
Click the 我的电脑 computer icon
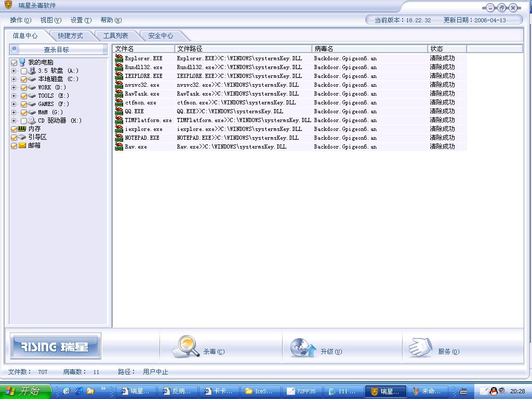(x=22, y=62)
